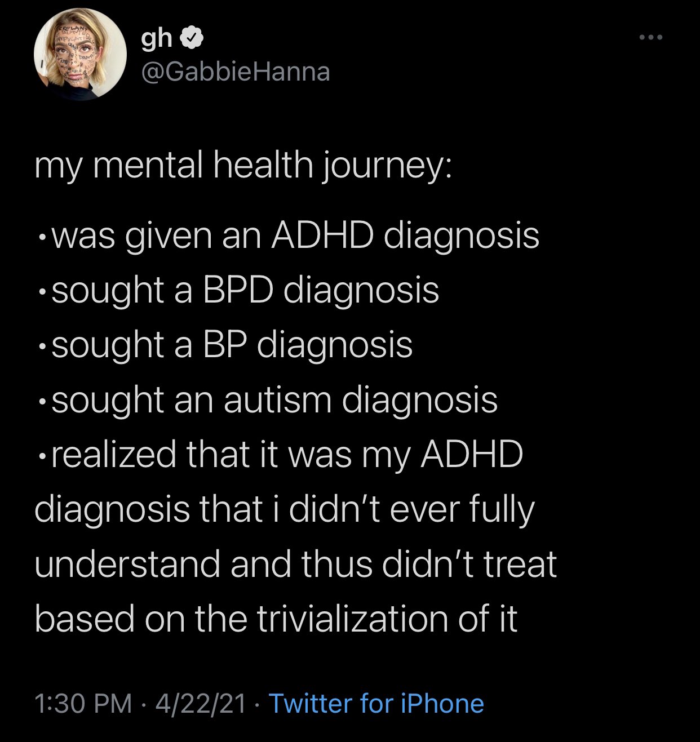Open the @GabbieHanna handle link
This screenshot has height=742, width=700.
click(235, 72)
